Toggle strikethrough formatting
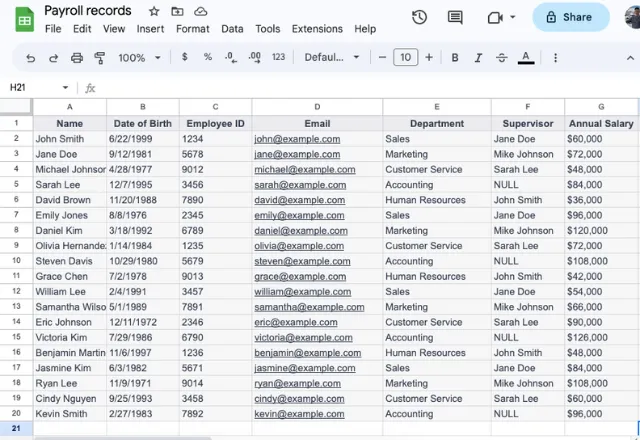This screenshot has width=640, height=440. pos(501,58)
